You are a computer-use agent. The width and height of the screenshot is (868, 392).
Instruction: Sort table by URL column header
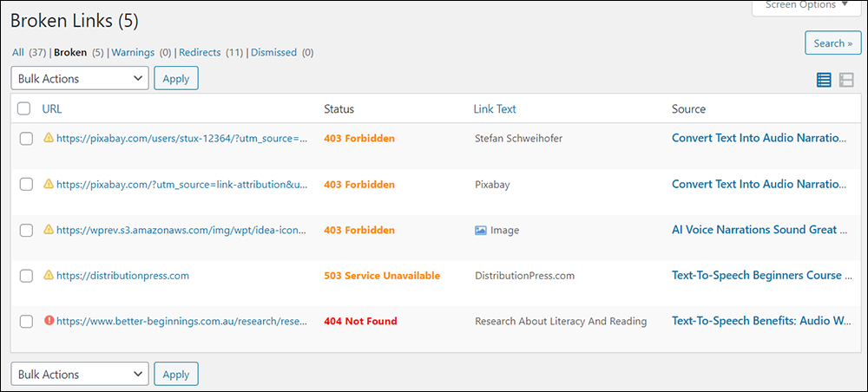[x=52, y=109]
